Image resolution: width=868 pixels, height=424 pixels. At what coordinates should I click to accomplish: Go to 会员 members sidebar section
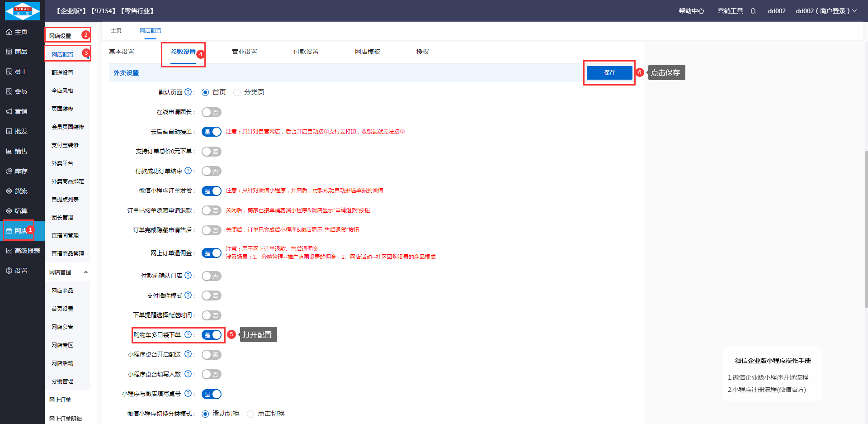point(17,91)
